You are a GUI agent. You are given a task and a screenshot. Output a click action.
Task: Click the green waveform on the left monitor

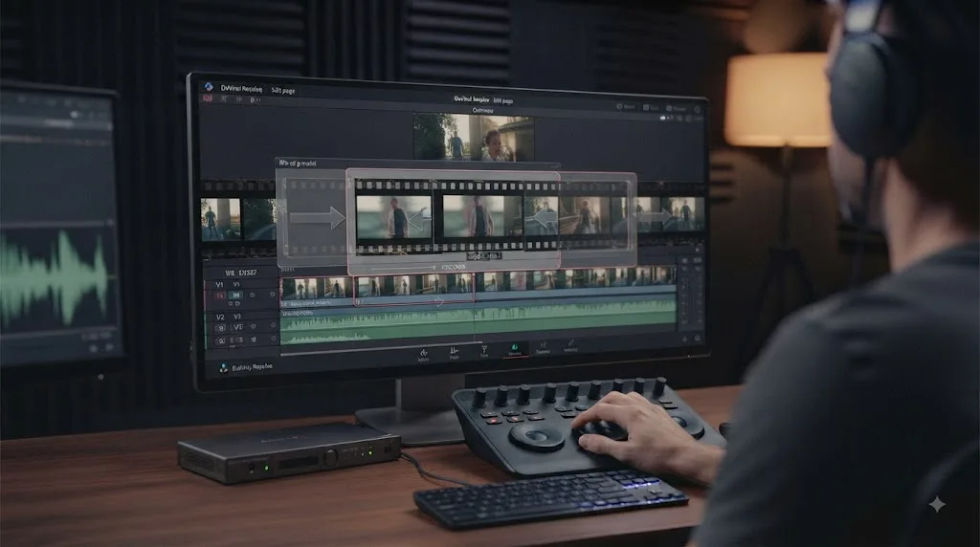[x=55, y=278]
